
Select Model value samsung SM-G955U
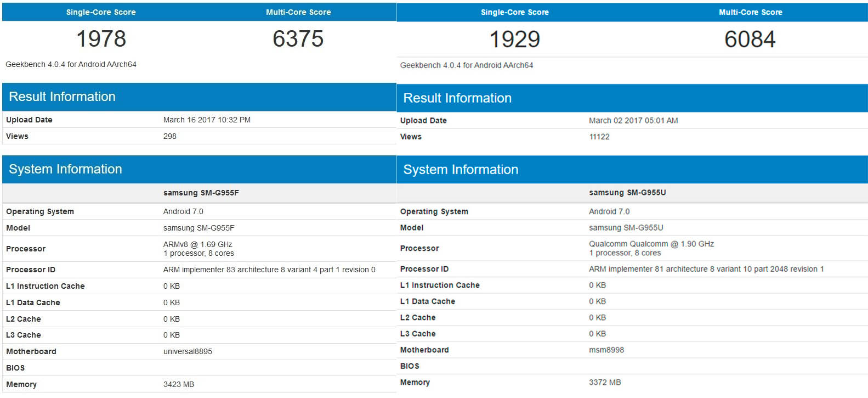click(626, 228)
